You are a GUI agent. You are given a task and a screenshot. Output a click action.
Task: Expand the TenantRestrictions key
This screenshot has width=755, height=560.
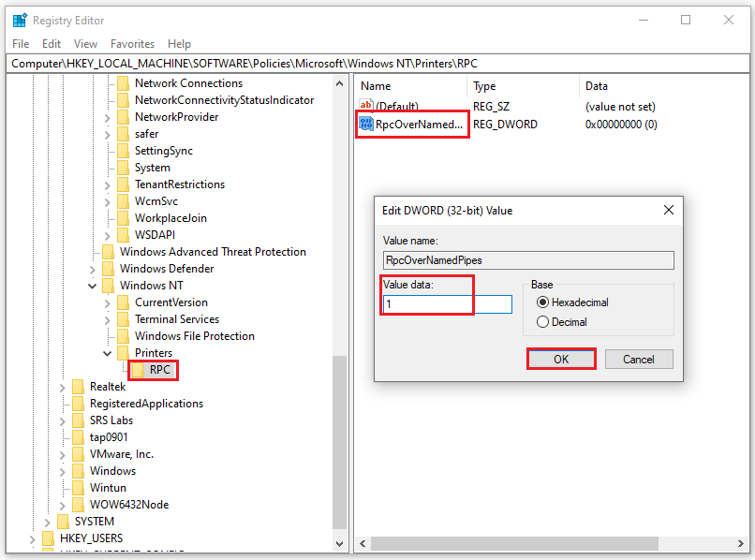pyautogui.click(x=108, y=185)
